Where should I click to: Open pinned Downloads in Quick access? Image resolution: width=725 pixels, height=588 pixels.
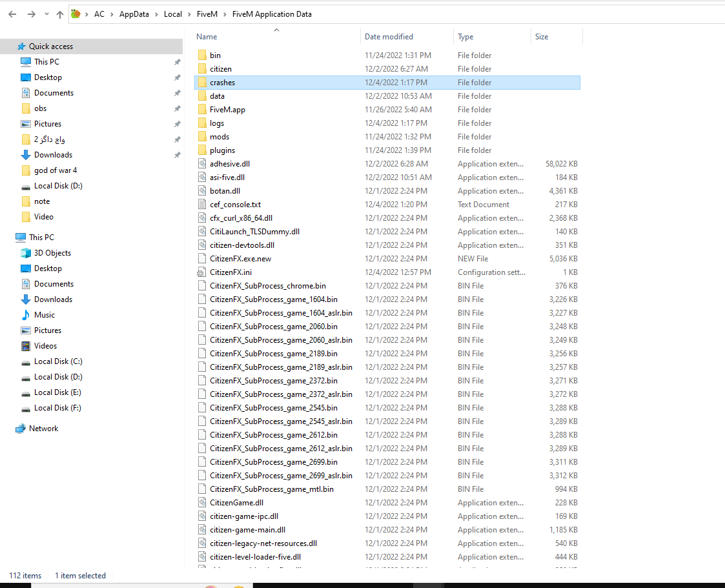point(53,154)
